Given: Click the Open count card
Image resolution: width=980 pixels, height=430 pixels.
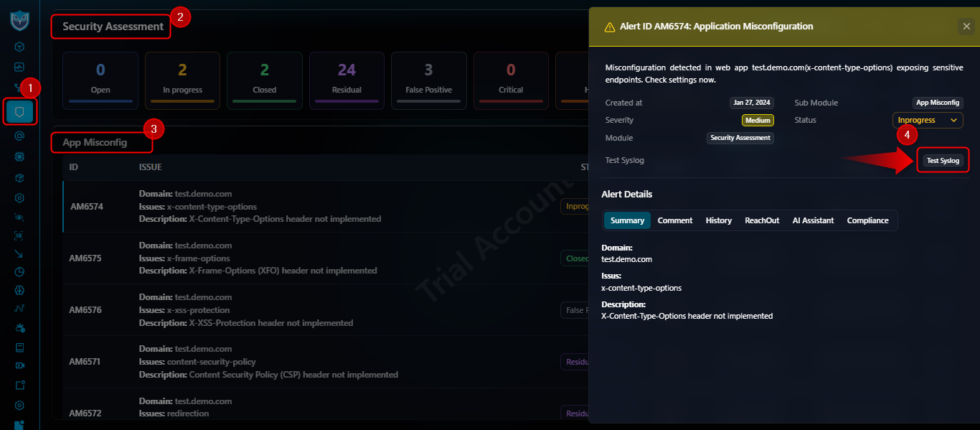Looking at the screenshot, I should tap(100, 80).
